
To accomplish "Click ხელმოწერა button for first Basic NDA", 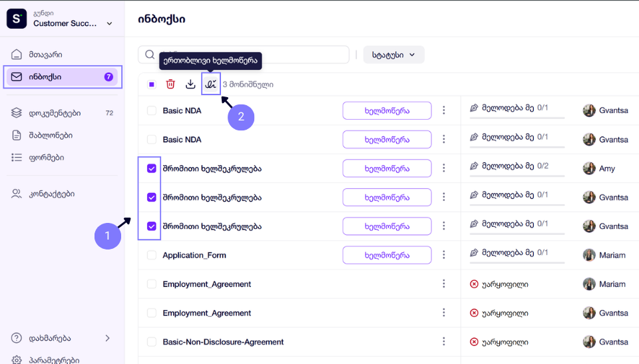I will pos(387,110).
